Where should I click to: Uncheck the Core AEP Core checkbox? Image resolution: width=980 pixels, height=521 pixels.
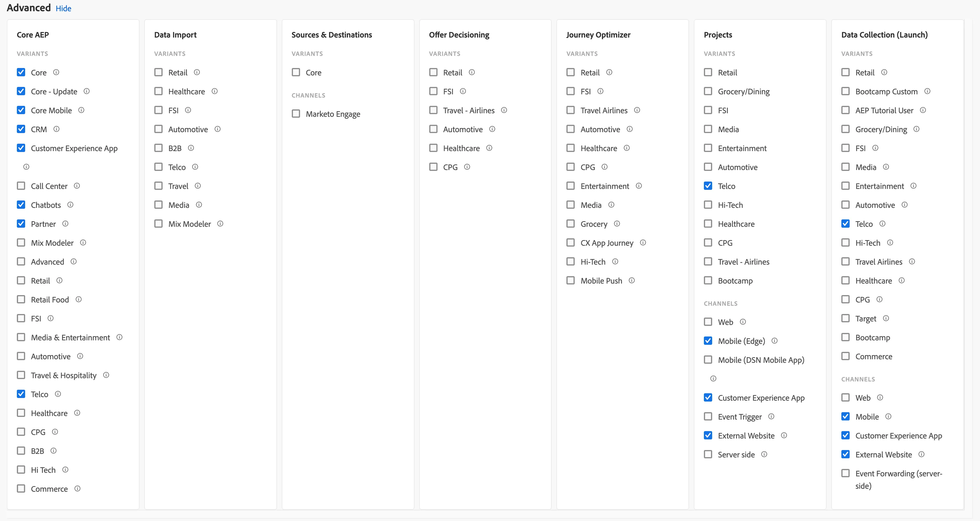21,72
